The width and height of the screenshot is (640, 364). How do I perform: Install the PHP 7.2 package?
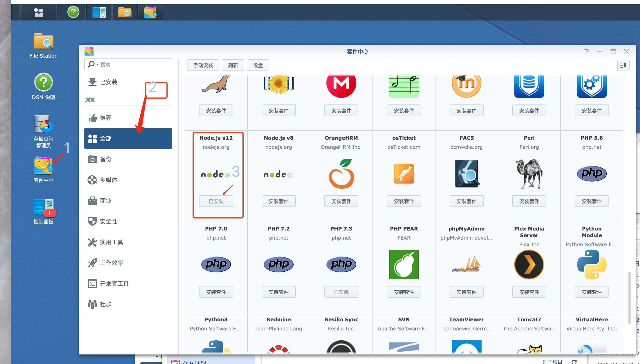pos(278,292)
